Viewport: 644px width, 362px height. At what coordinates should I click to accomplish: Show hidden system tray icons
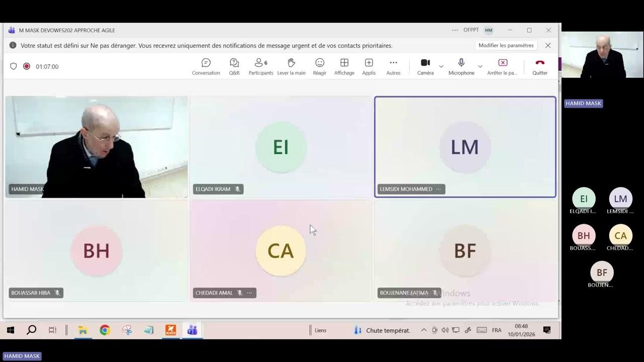424,330
